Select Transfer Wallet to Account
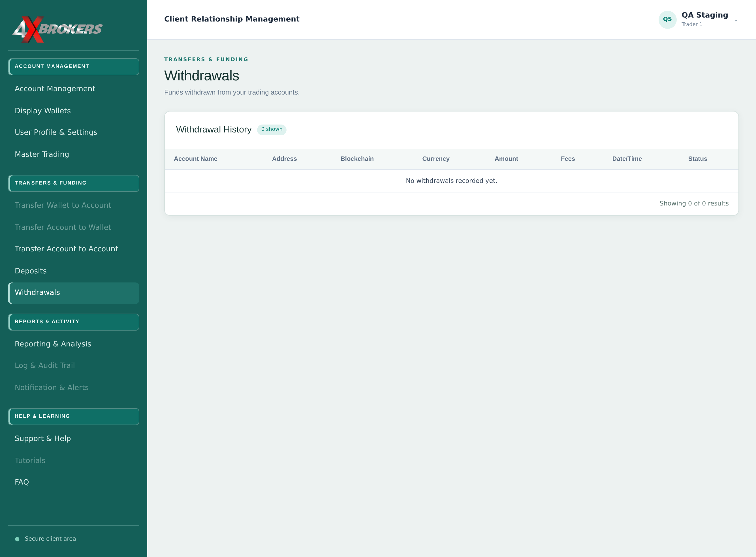Screen dimensions: 756x557 74,205
